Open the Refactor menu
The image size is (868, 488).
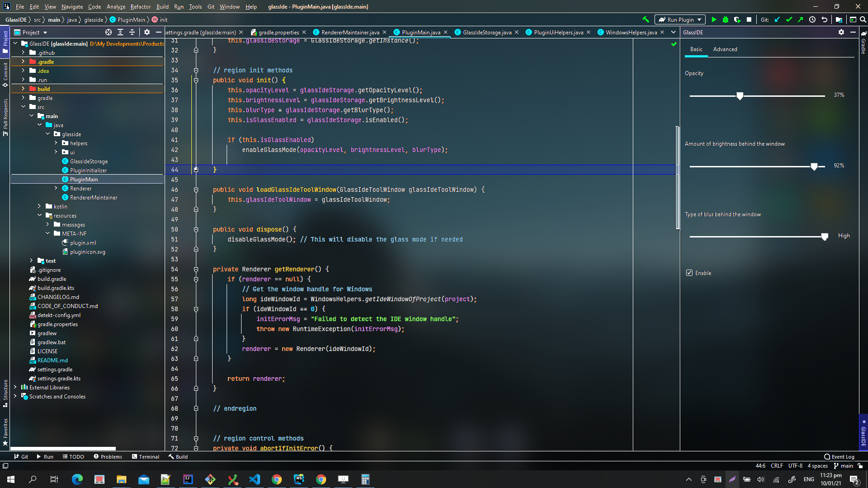(x=140, y=6)
